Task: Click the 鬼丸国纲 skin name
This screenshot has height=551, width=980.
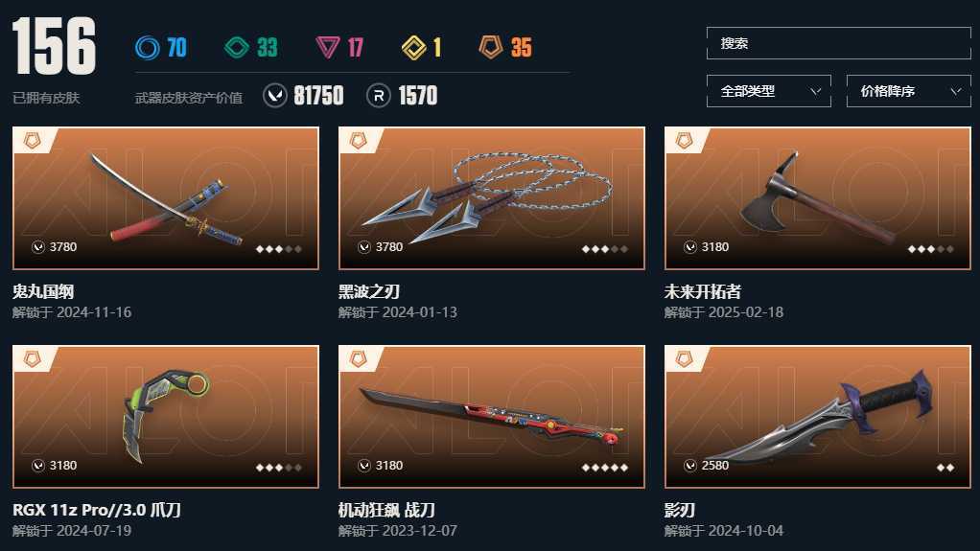Action: pyautogui.click(x=43, y=291)
